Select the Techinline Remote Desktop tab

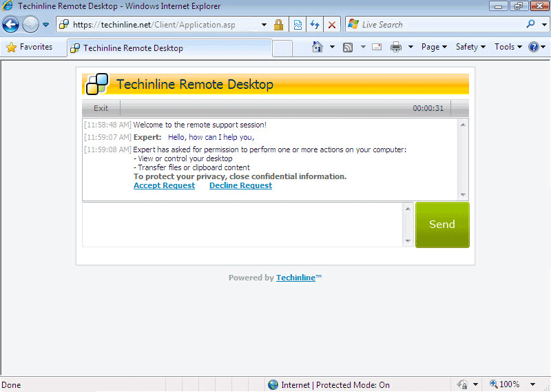coord(169,48)
